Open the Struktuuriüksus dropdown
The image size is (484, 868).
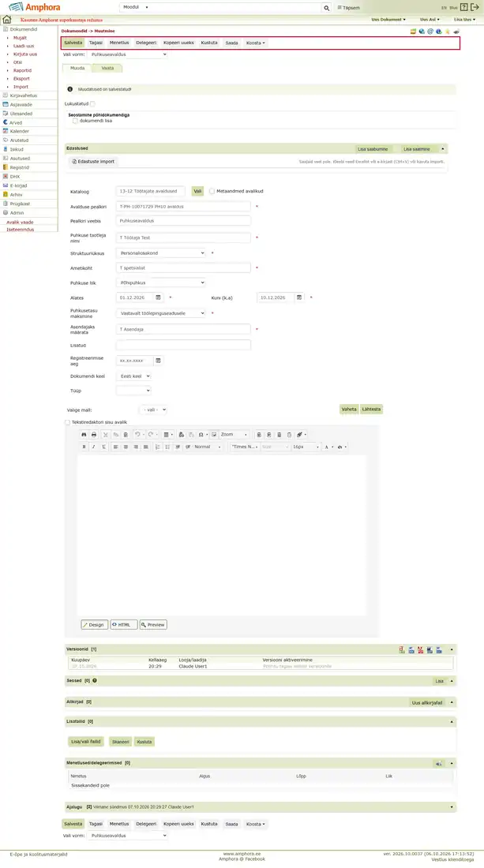161,253
